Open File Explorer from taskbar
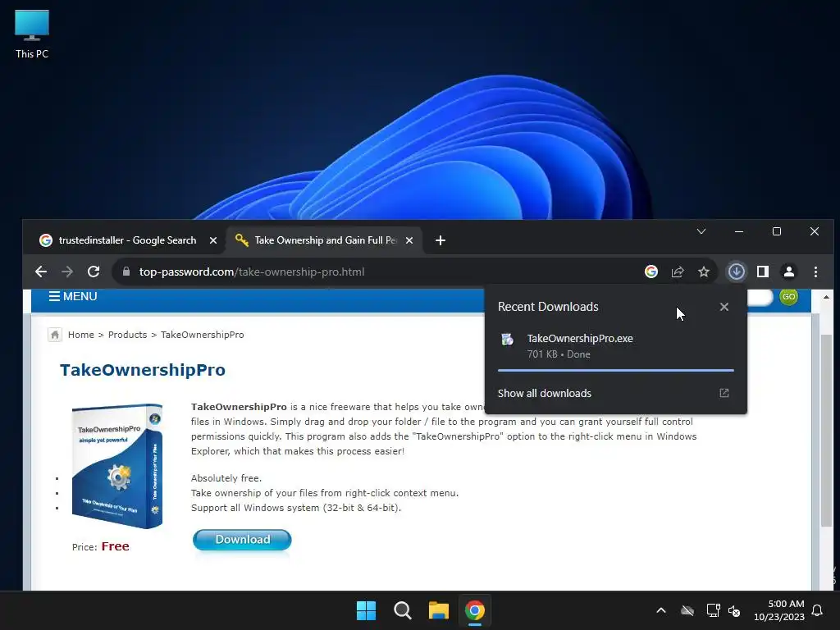This screenshot has width=840, height=630. pos(439,610)
